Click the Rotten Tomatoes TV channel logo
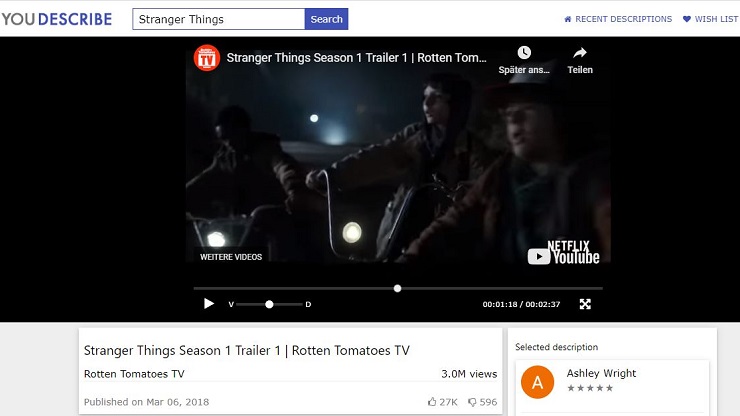 (207, 58)
